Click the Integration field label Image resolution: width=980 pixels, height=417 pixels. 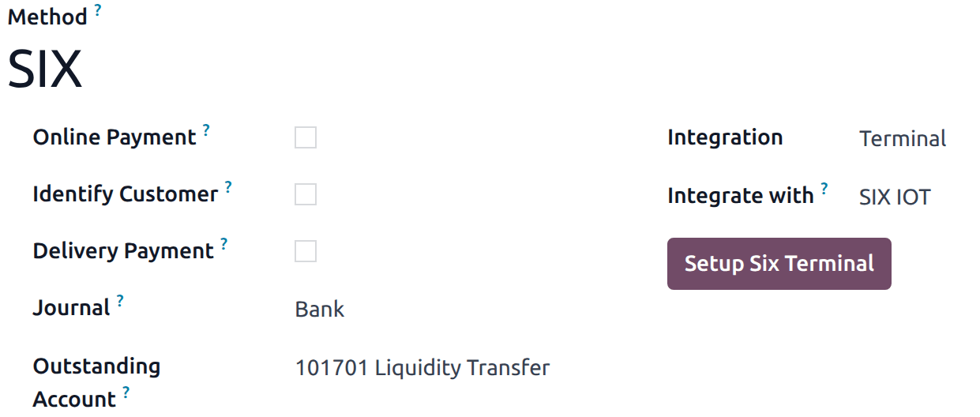pyautogui.click(x=725, y=137)
